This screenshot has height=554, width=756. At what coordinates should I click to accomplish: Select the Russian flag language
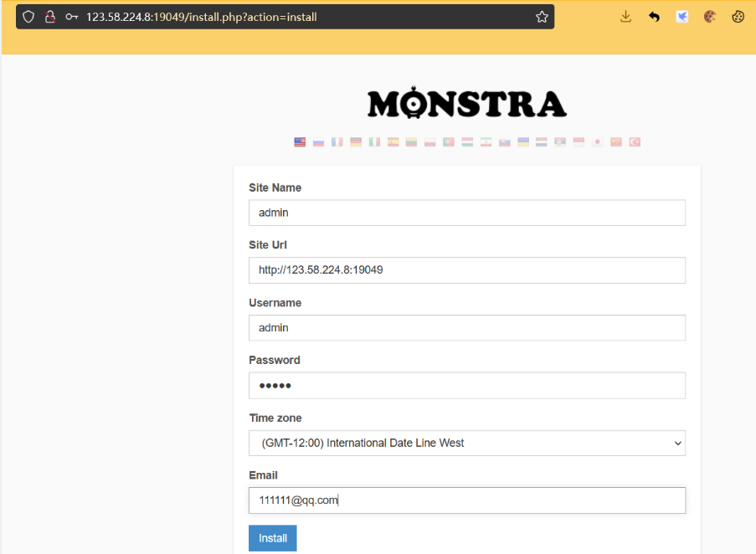pos(318,142)
